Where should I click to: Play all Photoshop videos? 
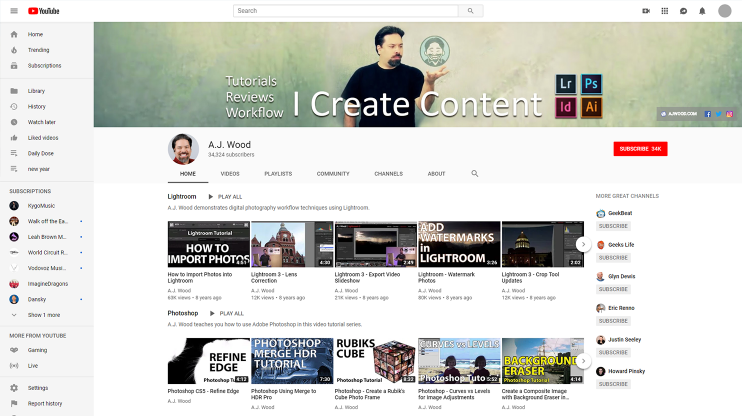click(227, 314)
